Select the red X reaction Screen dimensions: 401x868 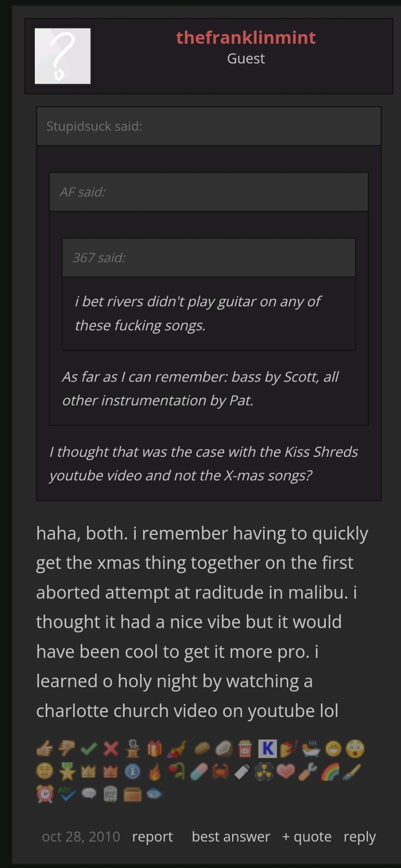111,749
